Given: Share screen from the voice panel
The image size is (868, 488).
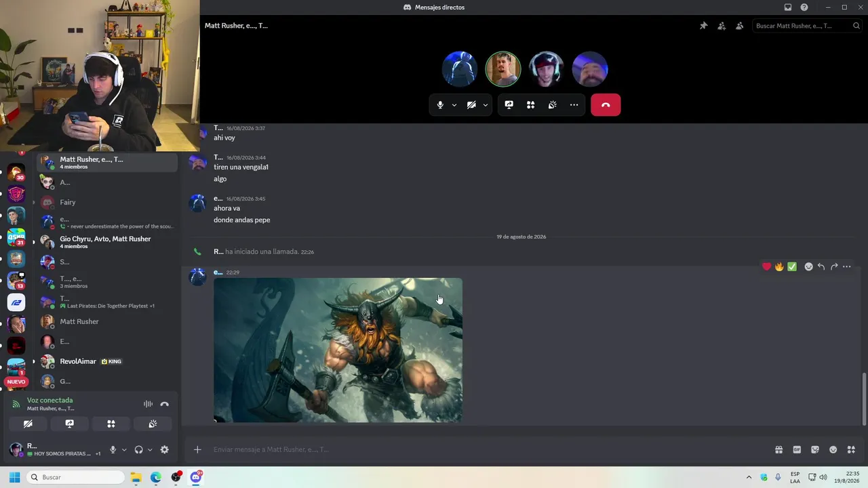Looking at the screenshot, I should [x=69, y=424].
